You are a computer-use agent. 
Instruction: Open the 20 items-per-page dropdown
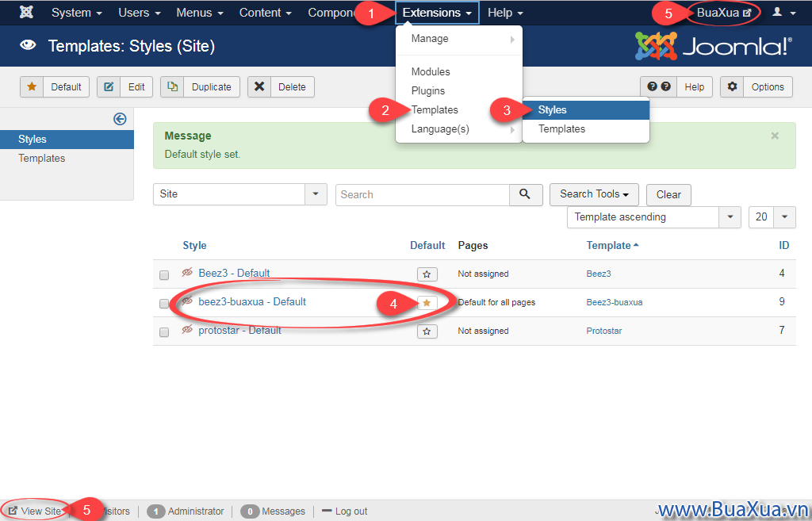pos(772,217)
